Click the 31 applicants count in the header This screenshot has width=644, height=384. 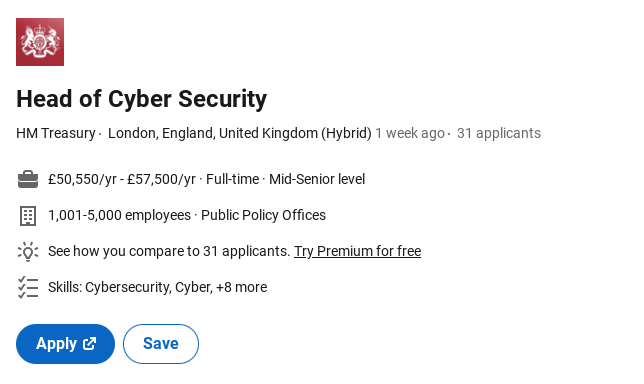(499, 133)
